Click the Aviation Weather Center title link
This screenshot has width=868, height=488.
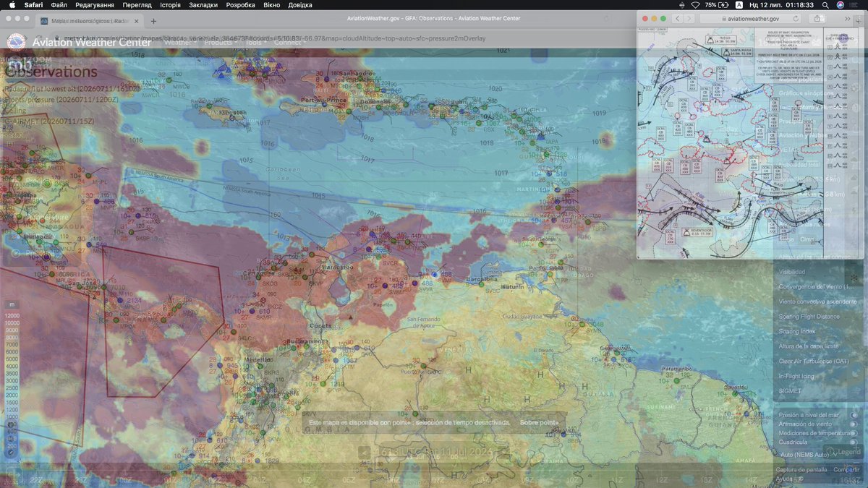[x=92, y=42]
